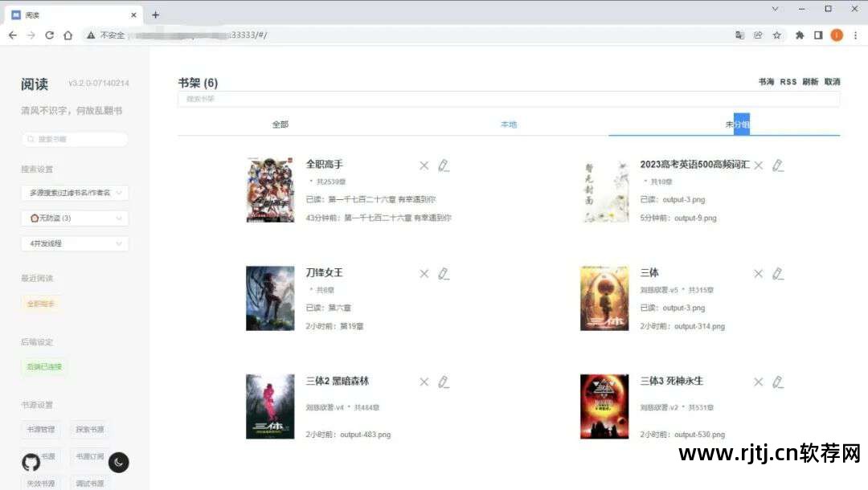Edit the 刀锋女王 book entry
This screenshot has width=868, height=490.
(444, 274)
